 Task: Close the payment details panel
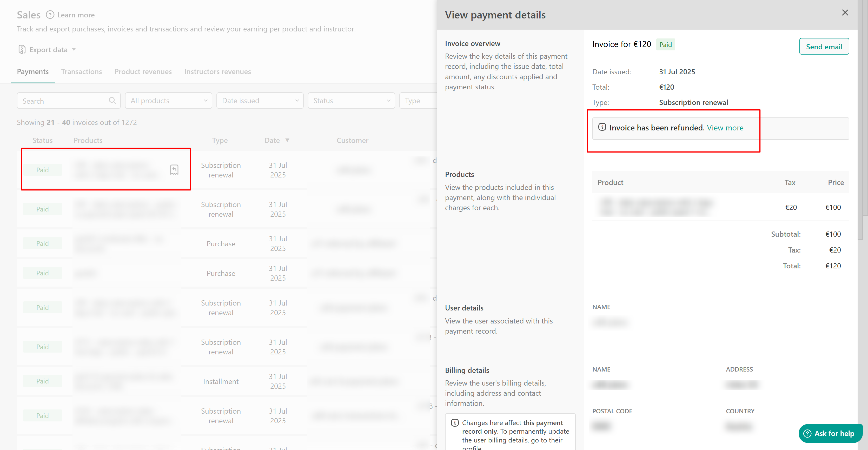[845, 13]
